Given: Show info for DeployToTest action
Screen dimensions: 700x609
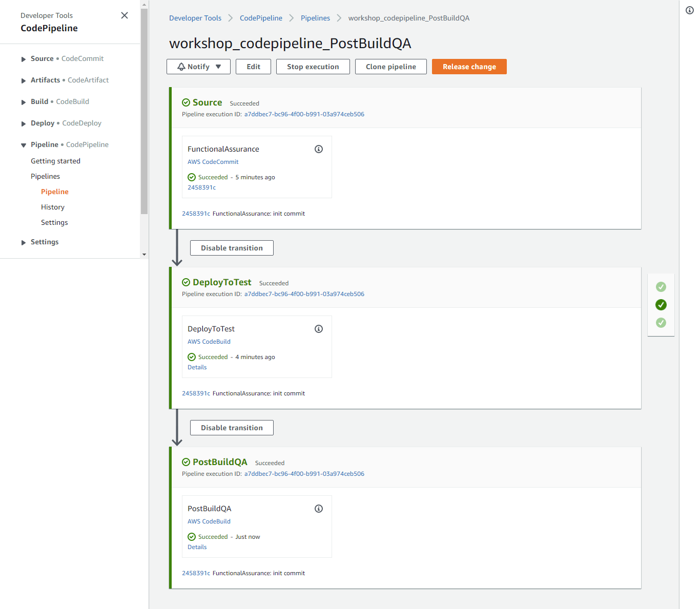Looking at the screenshot, I should point(319,329).
